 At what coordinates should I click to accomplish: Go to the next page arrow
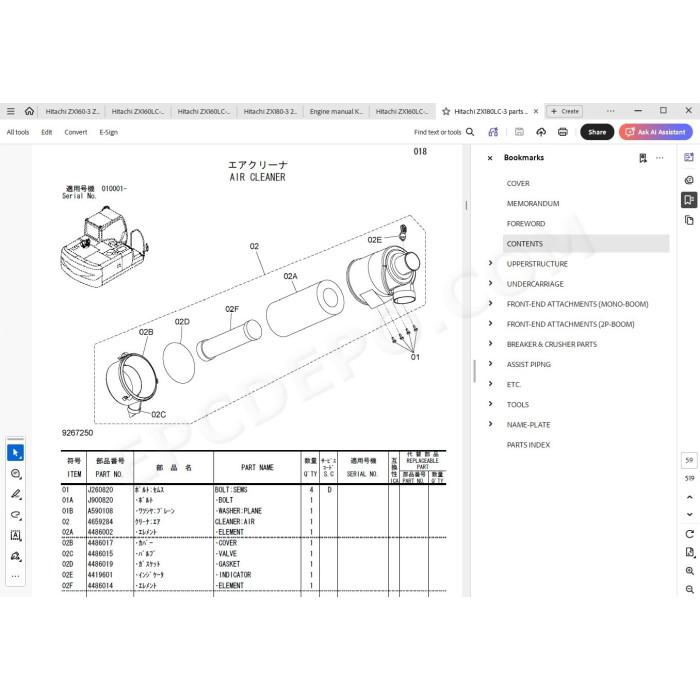pos(689,514)
